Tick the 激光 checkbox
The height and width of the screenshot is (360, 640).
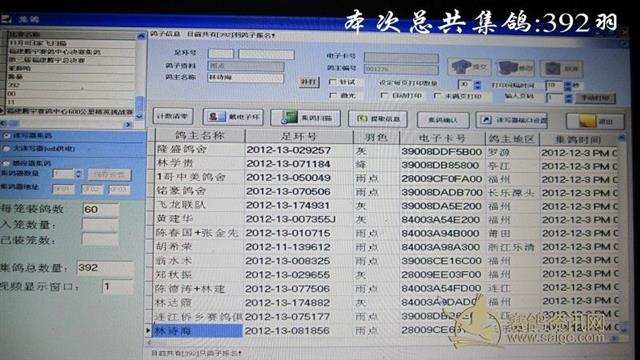pos(333,96)
